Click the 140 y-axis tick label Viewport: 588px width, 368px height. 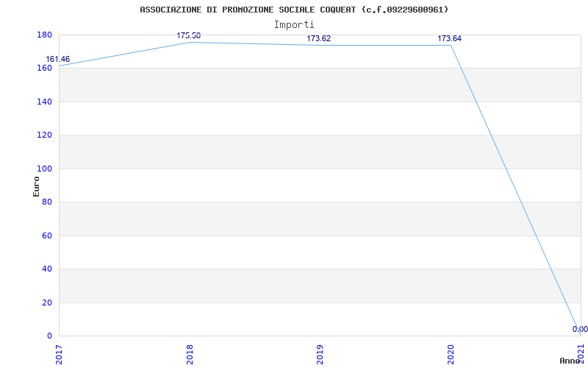[44, 102]
